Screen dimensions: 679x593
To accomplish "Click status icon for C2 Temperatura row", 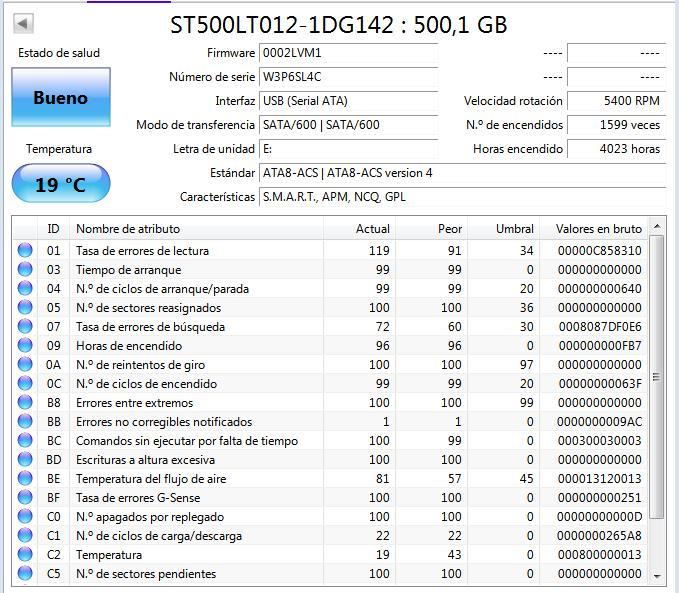I will click(25, 554).
